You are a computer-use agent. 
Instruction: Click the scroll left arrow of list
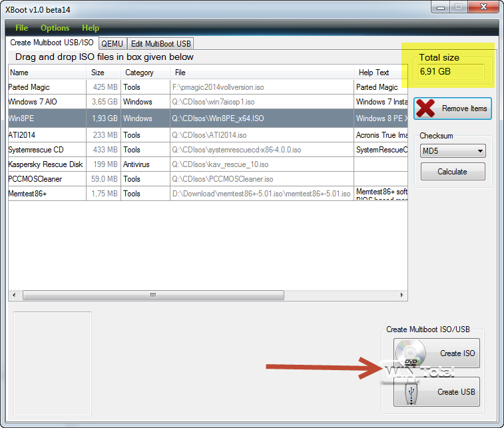click(14, 295)
